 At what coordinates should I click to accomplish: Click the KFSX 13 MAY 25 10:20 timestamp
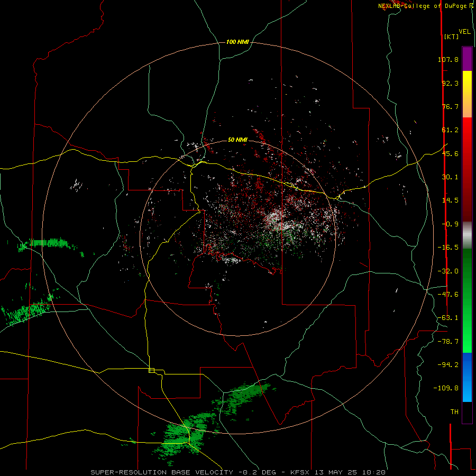click(338, 472)
